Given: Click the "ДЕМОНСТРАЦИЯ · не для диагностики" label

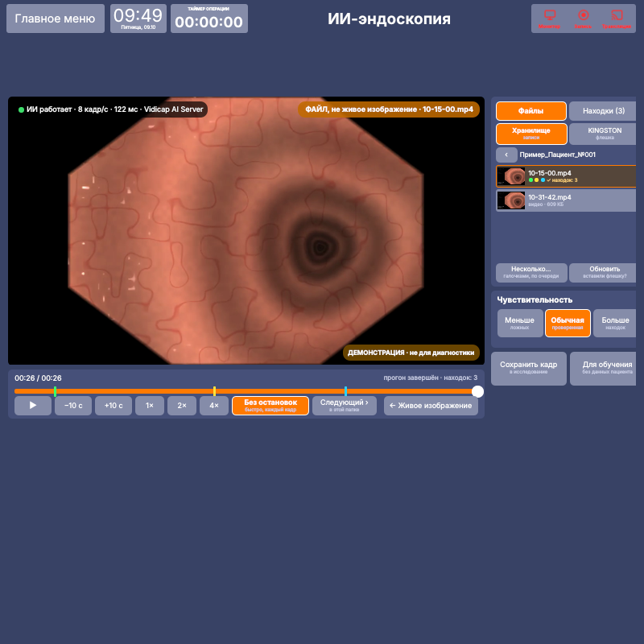Looking at the screenshot, I should click(411, 353).
